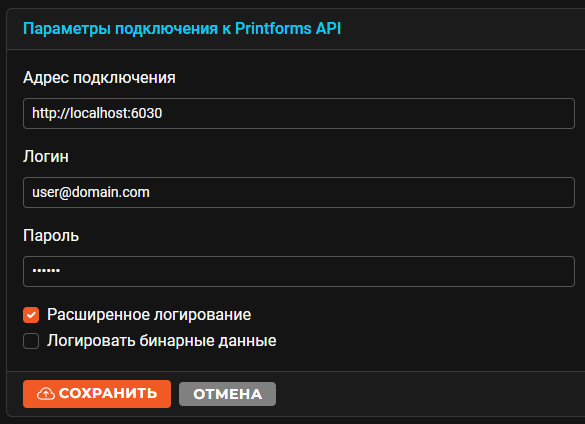Enable the Логировать бинарные данные checkbox

coord(31,341)
